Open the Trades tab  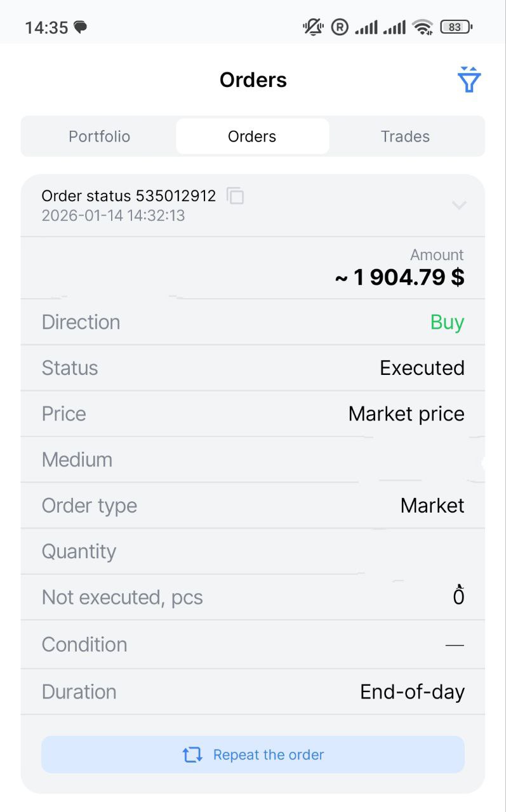405,136
